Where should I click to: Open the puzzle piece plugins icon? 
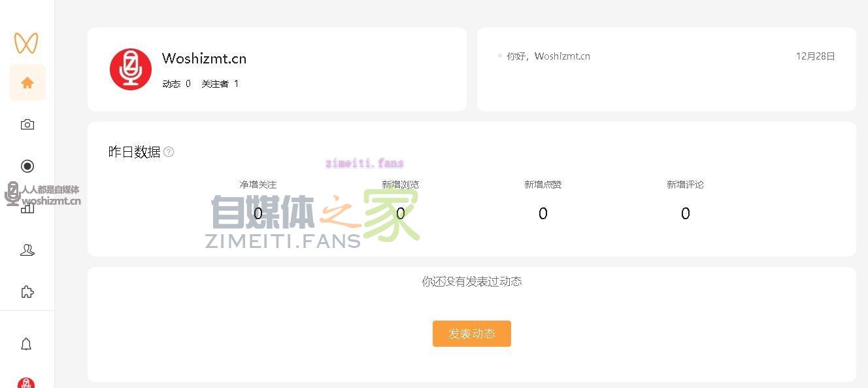(x=27, y=292)
